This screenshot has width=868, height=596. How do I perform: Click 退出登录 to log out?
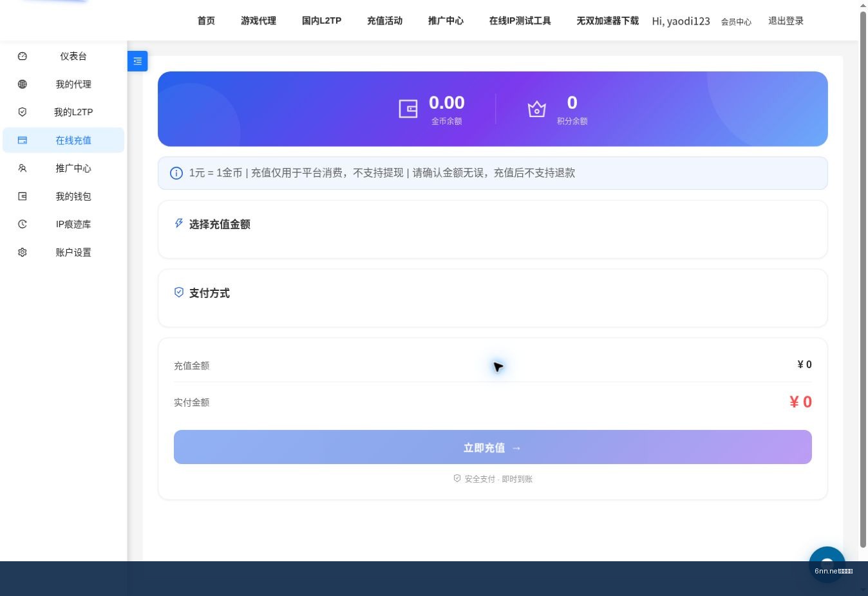tap(786, 21)
